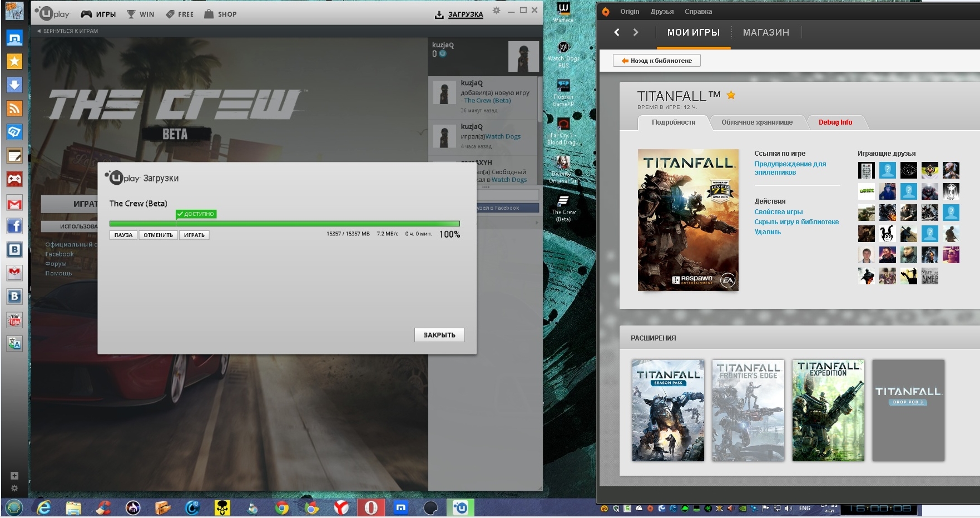The height and width of the screenshot is (518, 980).
Task: Launch Internet Explorer from the taskbar
Action: point(43,507)
